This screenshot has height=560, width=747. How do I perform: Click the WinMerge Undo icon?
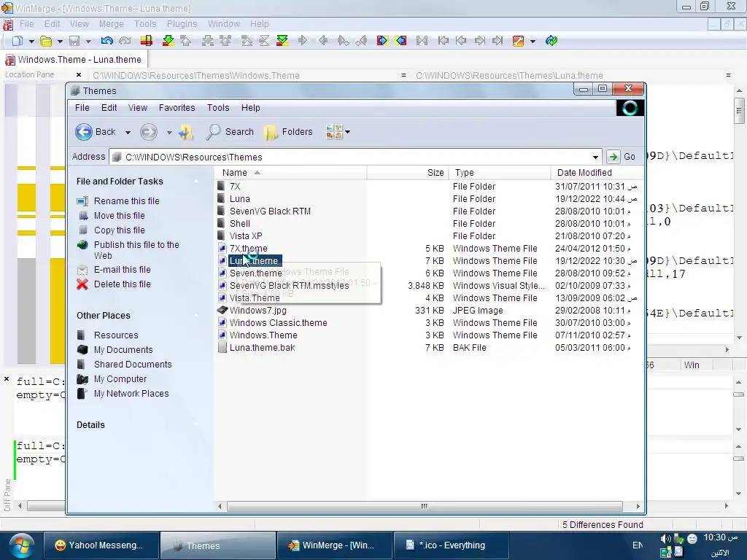click(107, 41)
